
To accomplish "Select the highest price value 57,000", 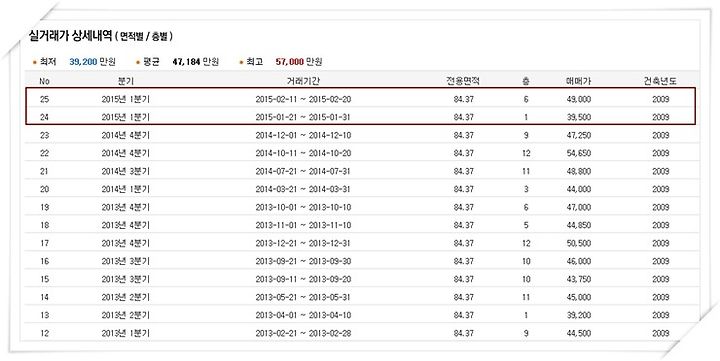I will tap(290, 62).
